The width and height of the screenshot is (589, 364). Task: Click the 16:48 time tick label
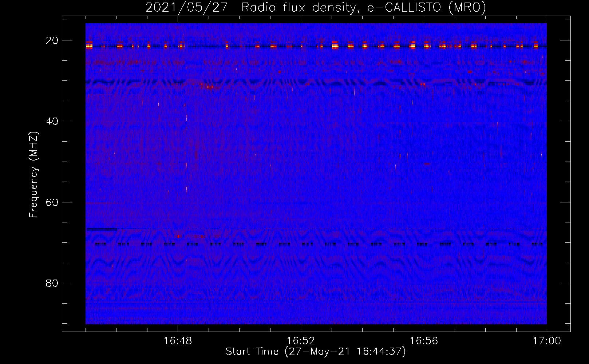pyautogui.click(x=178, y=341)
